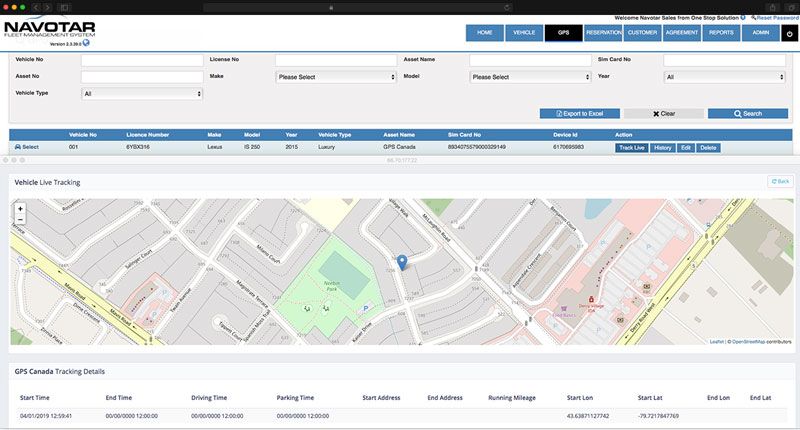Click the Lexus make cell
800x430 pixels.
pyautogui.click(x=215, y=147)
